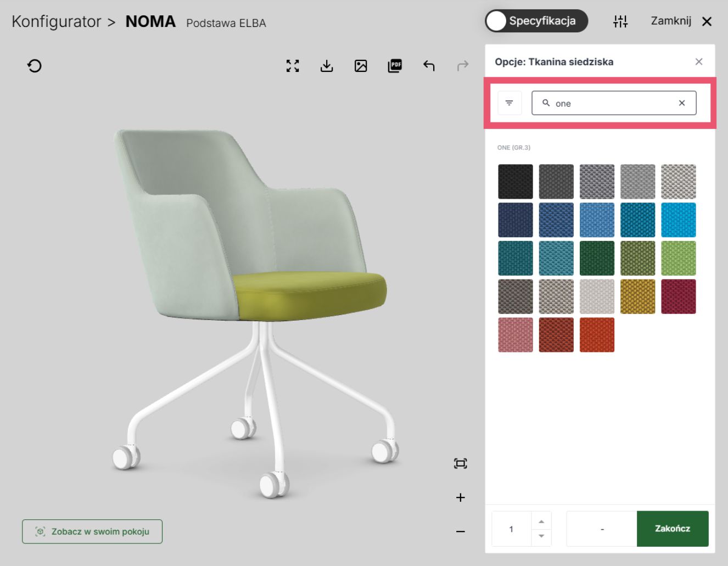The image size is (728, 566).
Task: Pick the dark green fabric swatch
Action: click(597, 258)
